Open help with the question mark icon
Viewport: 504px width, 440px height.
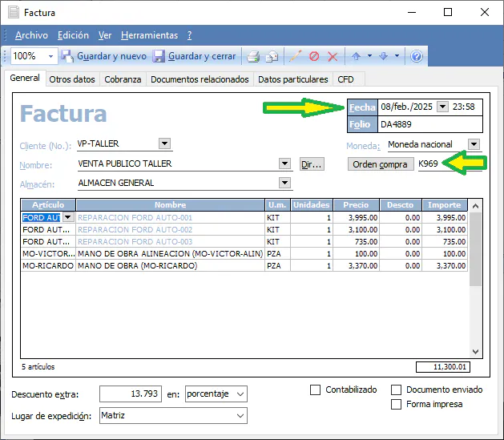[x=417, y=56]
